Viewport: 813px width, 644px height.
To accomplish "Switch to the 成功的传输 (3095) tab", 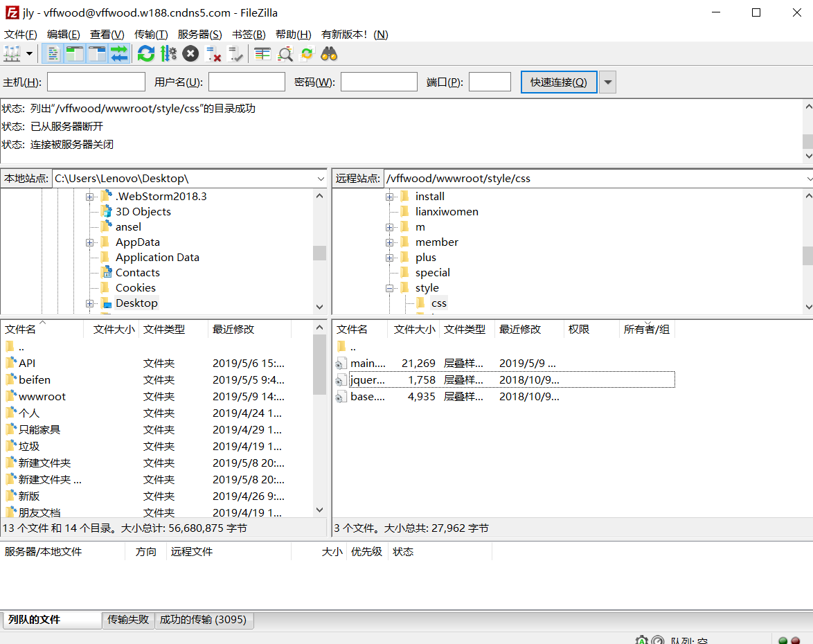I will point(204,620).
